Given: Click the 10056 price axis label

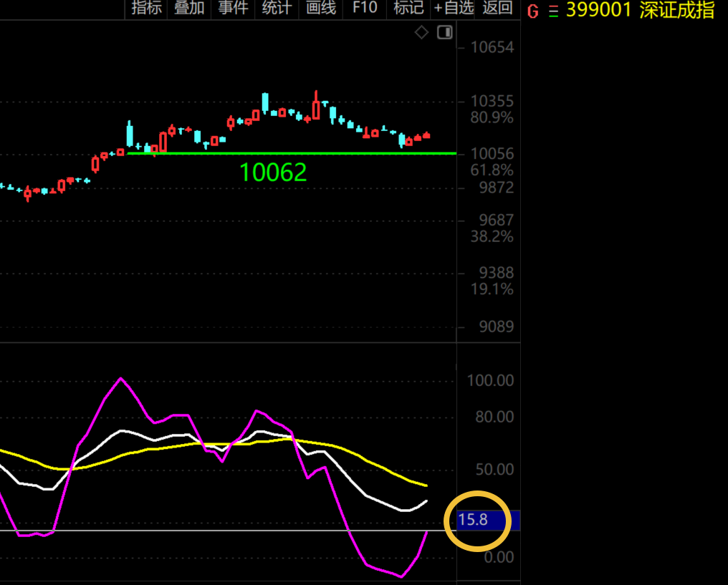Looking at the screenshot, I should tap(492, 153).
